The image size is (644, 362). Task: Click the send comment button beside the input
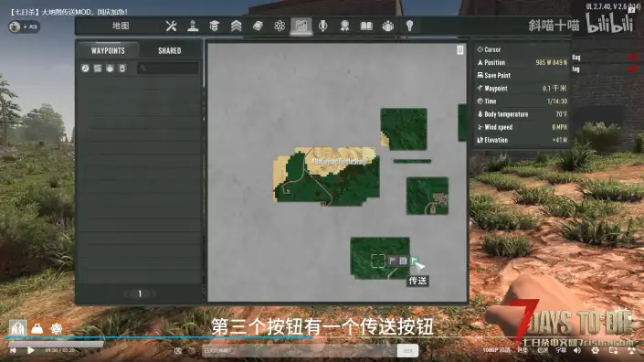click(x=407, y=350)
